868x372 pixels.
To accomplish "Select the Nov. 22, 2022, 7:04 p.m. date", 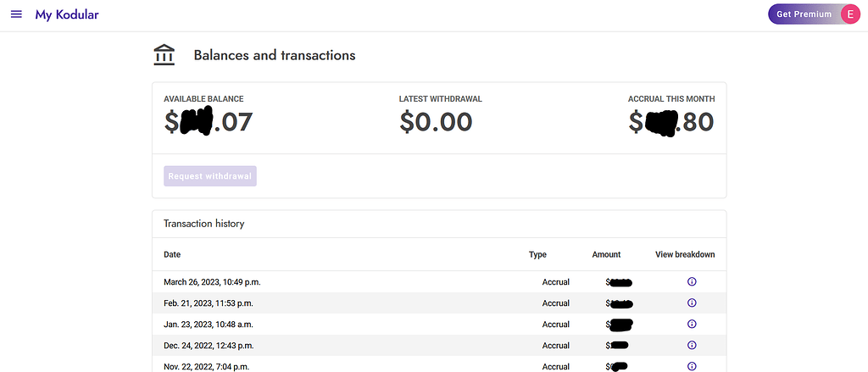I will tap(207, 366).
